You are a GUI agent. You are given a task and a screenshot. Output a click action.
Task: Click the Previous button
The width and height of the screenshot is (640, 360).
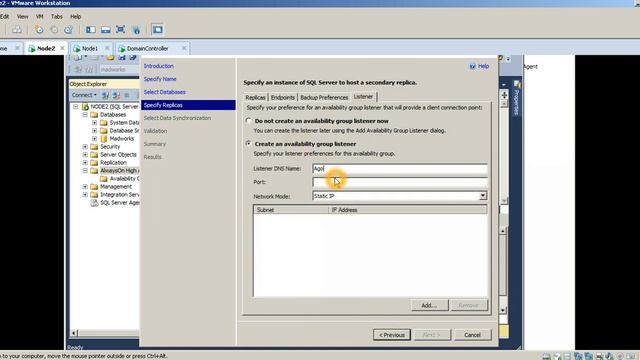coord(392,335)
